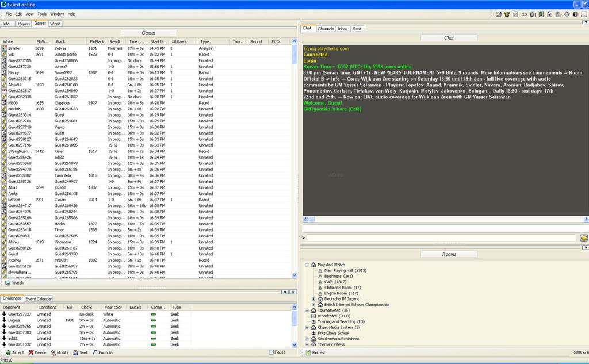589x364 pixels.
Task: Click the Elo list toolbar icon
Action: point(524,14)
